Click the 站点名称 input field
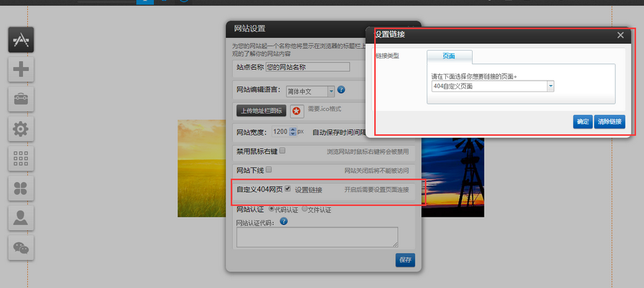 click(307, 67)
